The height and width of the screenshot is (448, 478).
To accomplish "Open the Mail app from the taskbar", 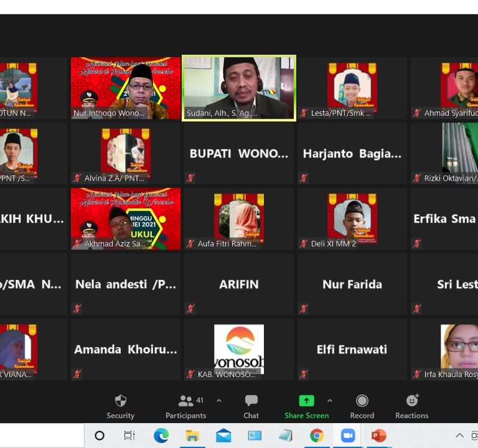I will pyautogui.click(x=223, y=436).
